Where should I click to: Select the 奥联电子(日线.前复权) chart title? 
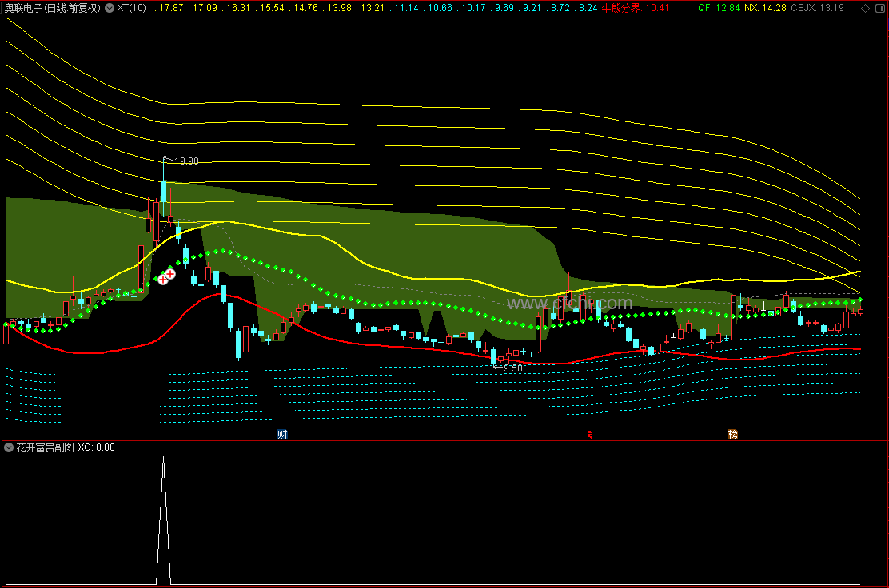coord(53,8)
